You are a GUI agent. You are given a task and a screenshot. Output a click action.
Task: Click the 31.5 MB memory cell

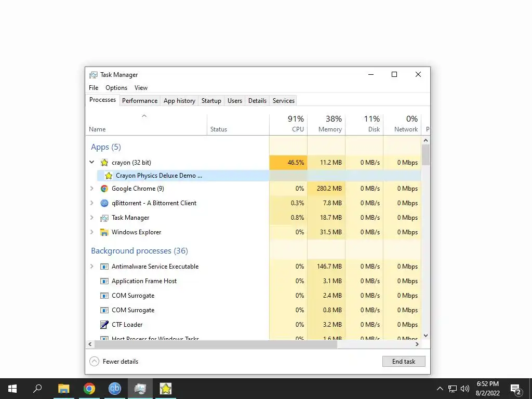326,232
